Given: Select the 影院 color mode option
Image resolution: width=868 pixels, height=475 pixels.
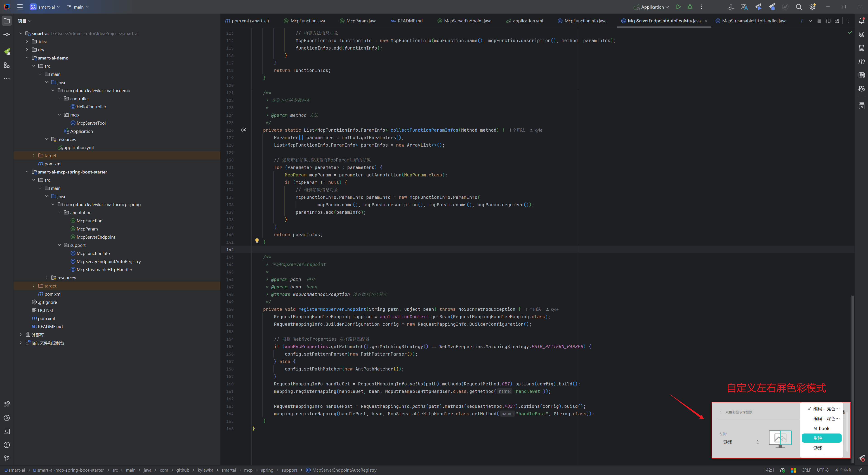Looking at the screenshot, I should [821, 438].
